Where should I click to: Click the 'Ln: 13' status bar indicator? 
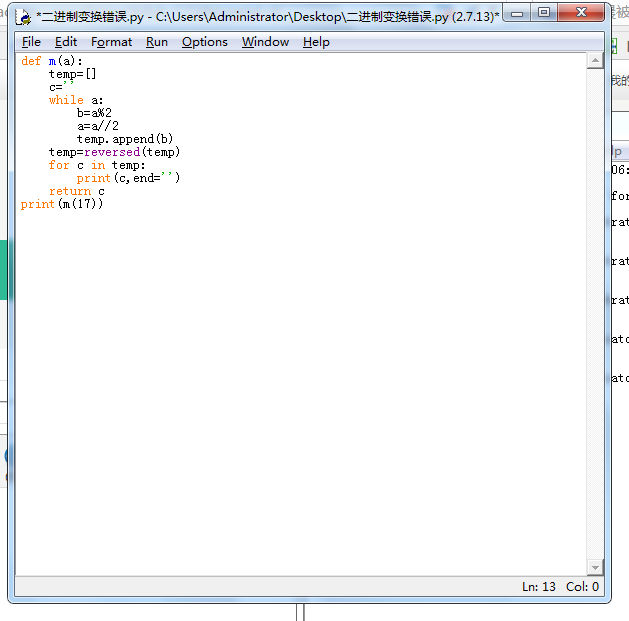(x=538, y=587)
